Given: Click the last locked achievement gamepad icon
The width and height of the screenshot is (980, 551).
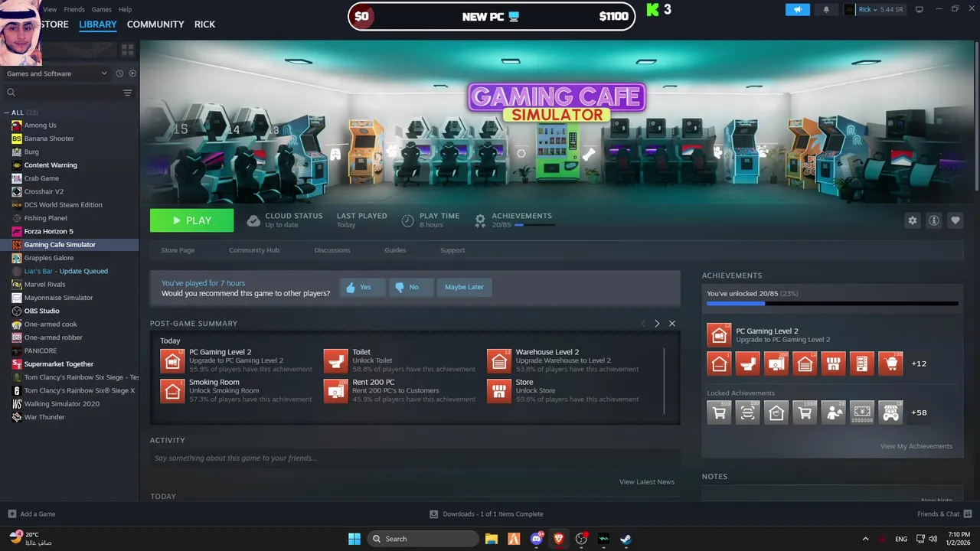Looking at the screenshot, I should click(890, 412).
